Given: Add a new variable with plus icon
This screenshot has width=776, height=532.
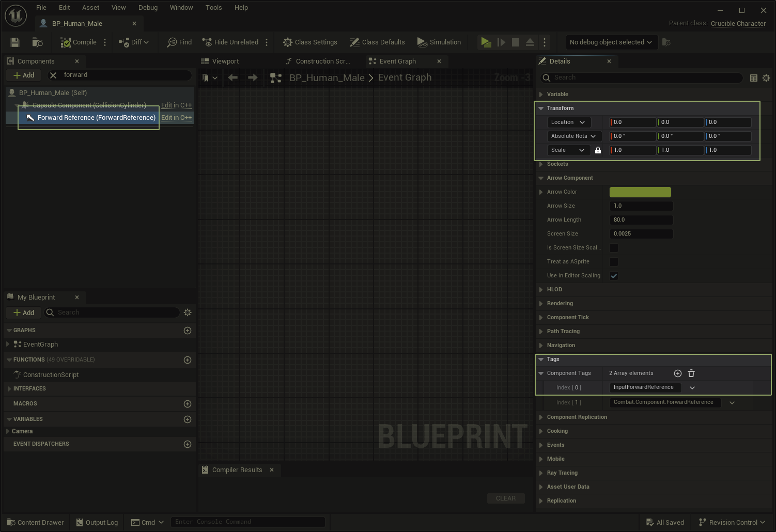Looking at the screenshot, I should point(188,419).
